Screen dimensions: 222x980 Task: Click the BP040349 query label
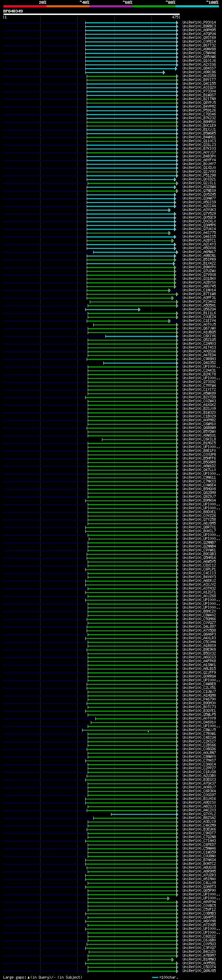(x=13, y=11)
